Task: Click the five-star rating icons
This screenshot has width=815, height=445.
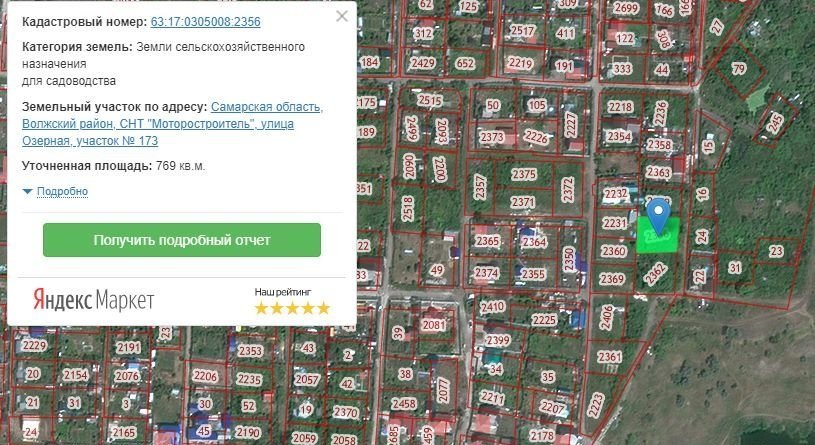Action: tap(292, 308)
